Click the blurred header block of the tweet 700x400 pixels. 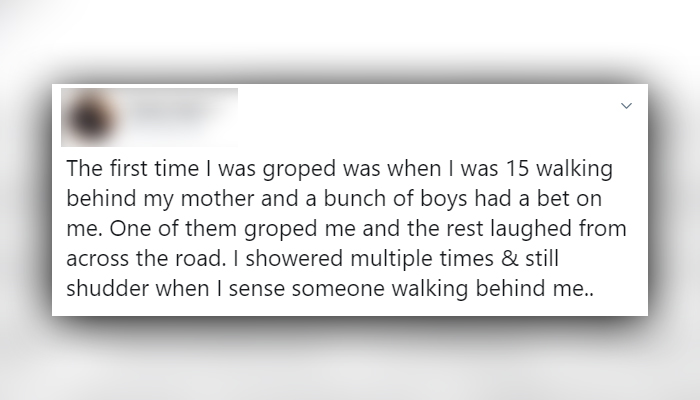click(150, 117)
